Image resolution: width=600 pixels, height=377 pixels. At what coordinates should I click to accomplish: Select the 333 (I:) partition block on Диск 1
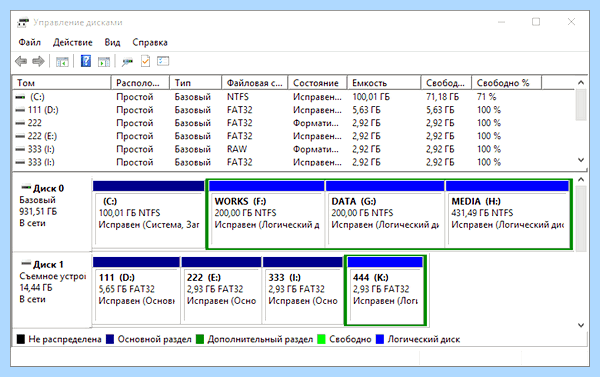click(303, 291)
